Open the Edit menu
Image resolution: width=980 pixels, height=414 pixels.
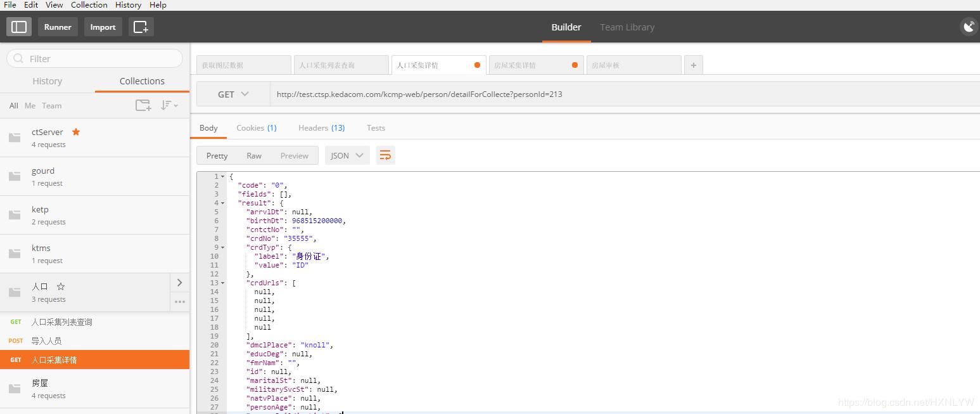tap(31, 4)
